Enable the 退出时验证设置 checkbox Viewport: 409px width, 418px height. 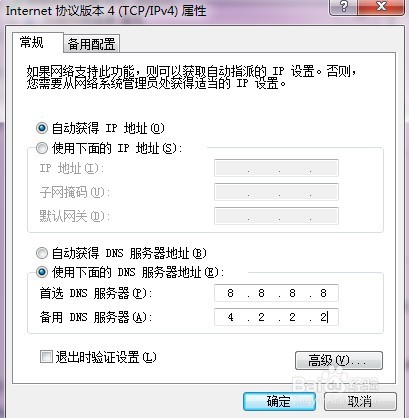coord(46,356)
